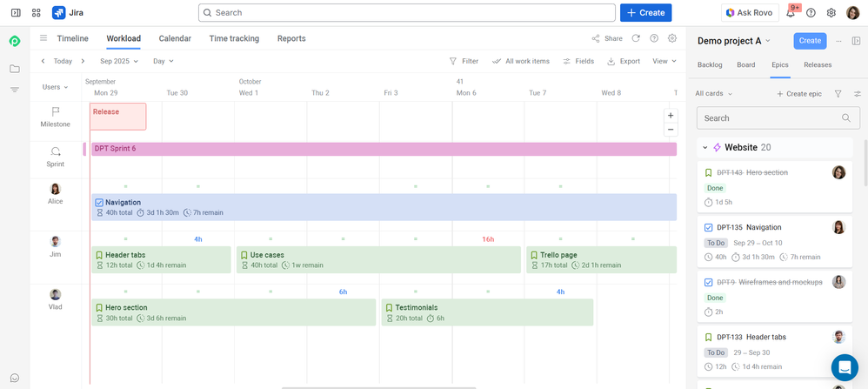Open the user profile avatar in top bar
This screenshot has height=389, width=868.
click(852, 13)
